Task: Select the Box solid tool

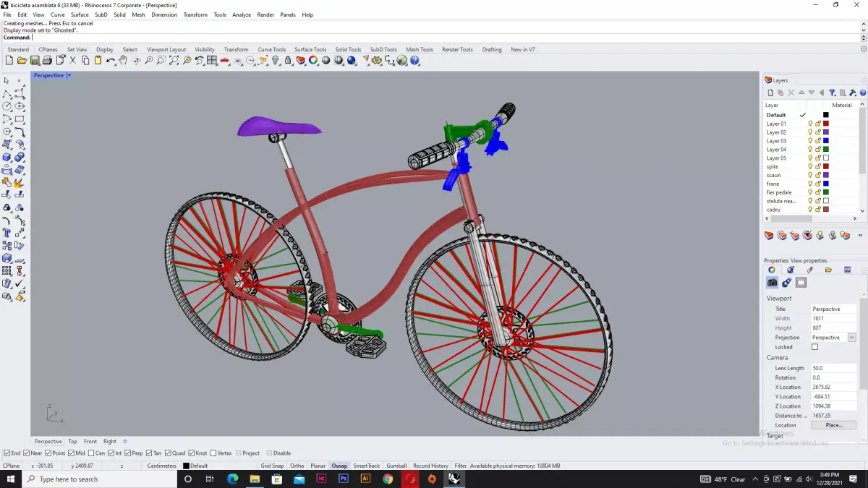Action: pos(7,157)
